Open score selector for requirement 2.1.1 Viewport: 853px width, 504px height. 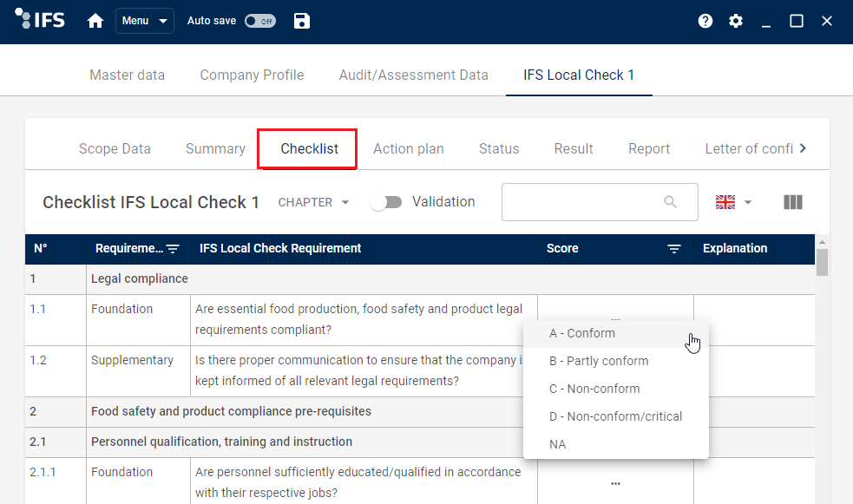tap(615, 483)
